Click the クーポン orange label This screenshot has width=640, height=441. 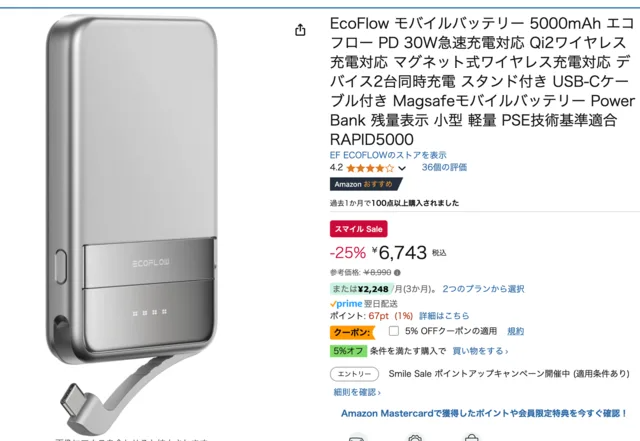point(352,332)
